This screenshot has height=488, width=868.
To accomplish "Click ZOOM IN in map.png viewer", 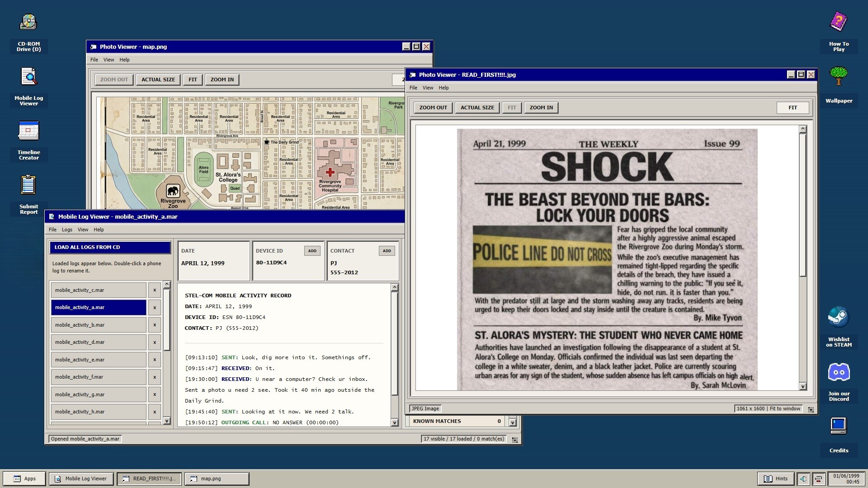I will point(222,80).
